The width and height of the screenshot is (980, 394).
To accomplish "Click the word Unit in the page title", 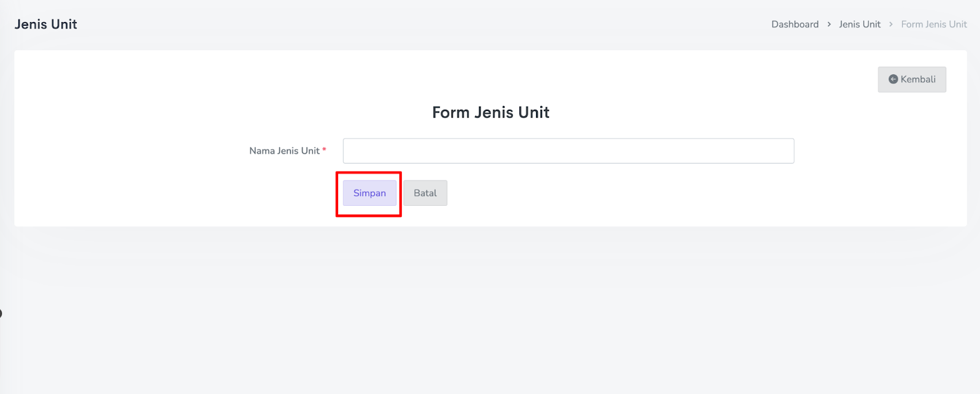I will [x=64, y=25].
